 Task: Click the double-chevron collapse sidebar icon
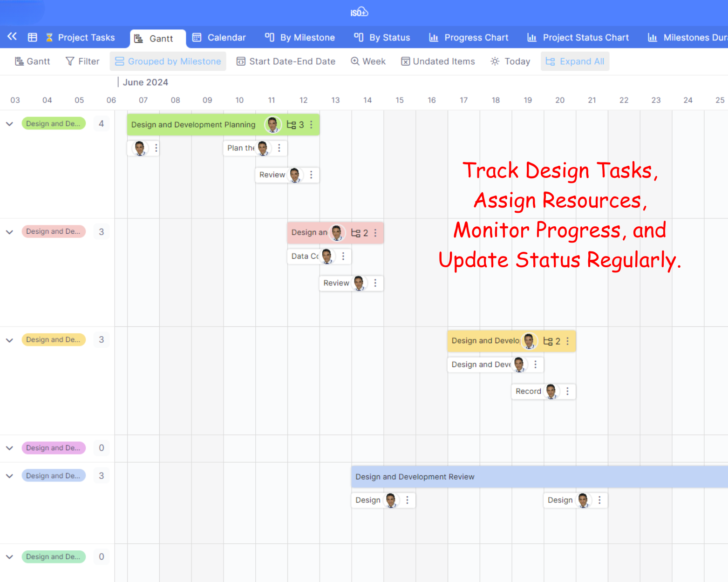(x=12, y=37)
